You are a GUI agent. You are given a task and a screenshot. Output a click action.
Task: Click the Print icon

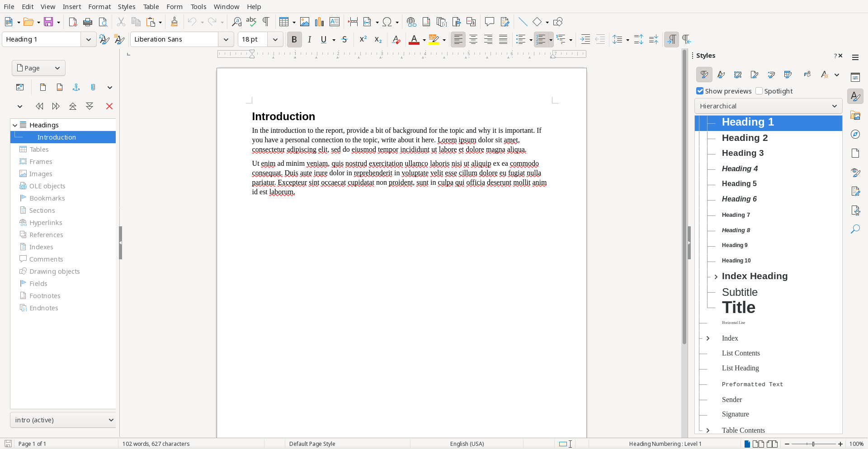(x=88, y=22)
